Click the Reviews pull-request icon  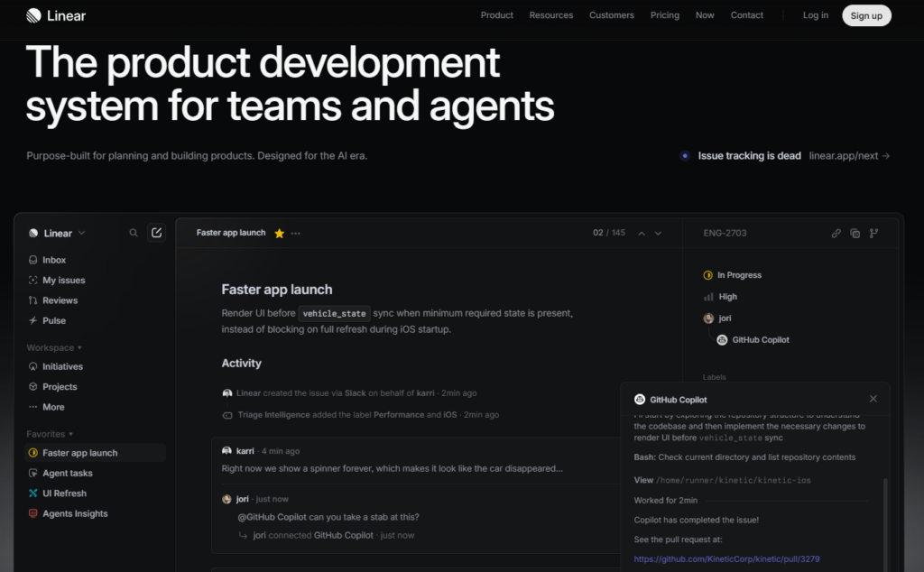tap(33, 300)
